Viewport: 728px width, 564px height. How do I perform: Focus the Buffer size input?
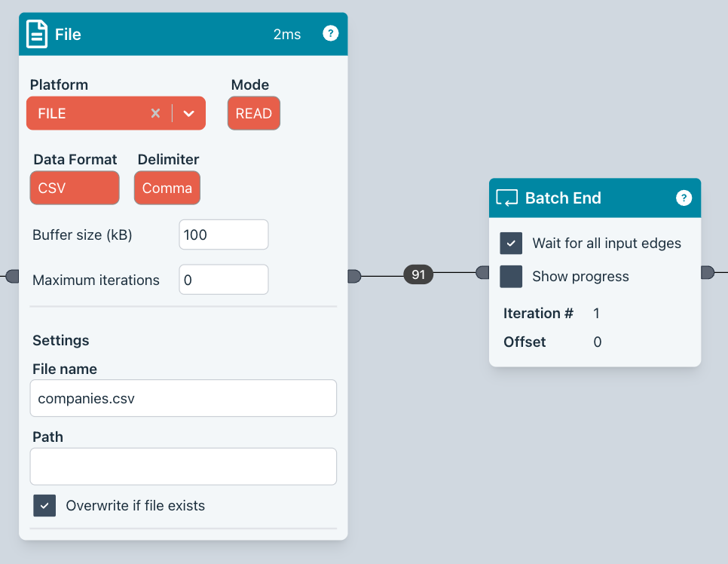[224, 234]
